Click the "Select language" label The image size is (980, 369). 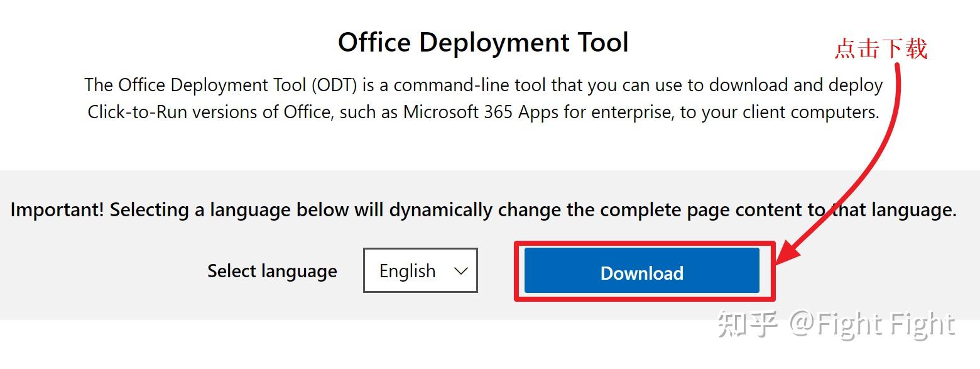[272, 271]
